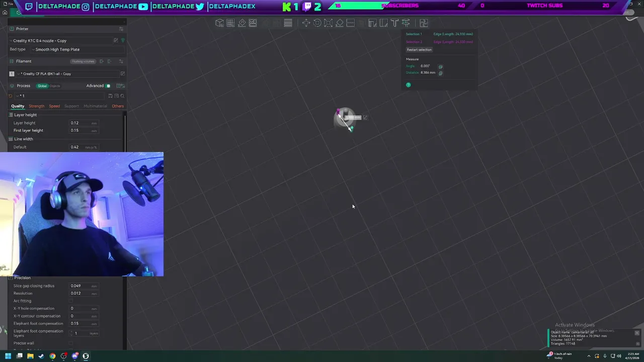Edit the Layer height field
The image size is (644, 362).
pyautogui.click(x=84, y=123)
